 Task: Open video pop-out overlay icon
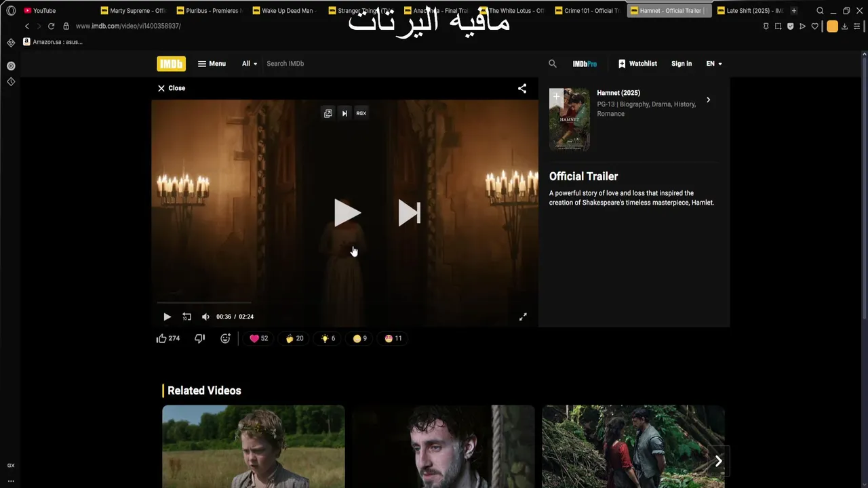328,113
